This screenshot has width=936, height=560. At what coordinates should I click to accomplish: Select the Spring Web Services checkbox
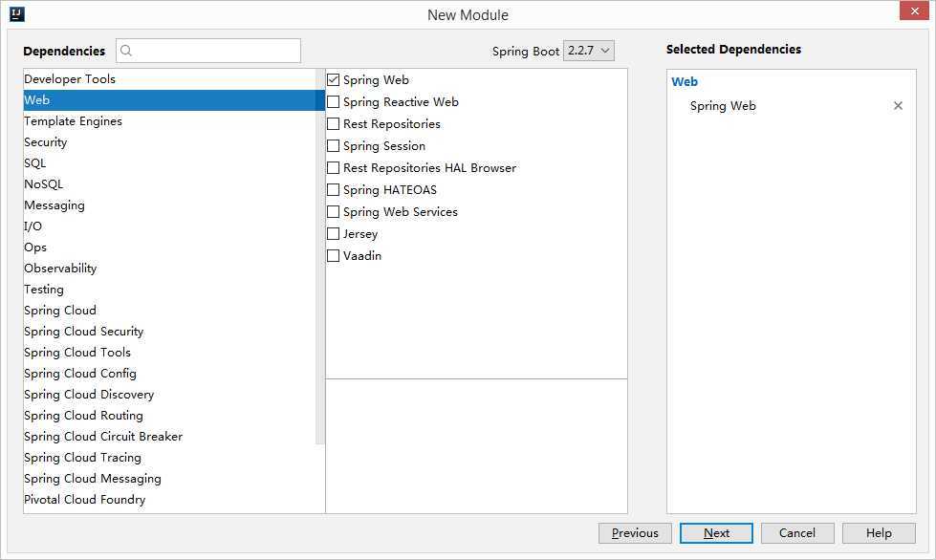pos(333,212)
